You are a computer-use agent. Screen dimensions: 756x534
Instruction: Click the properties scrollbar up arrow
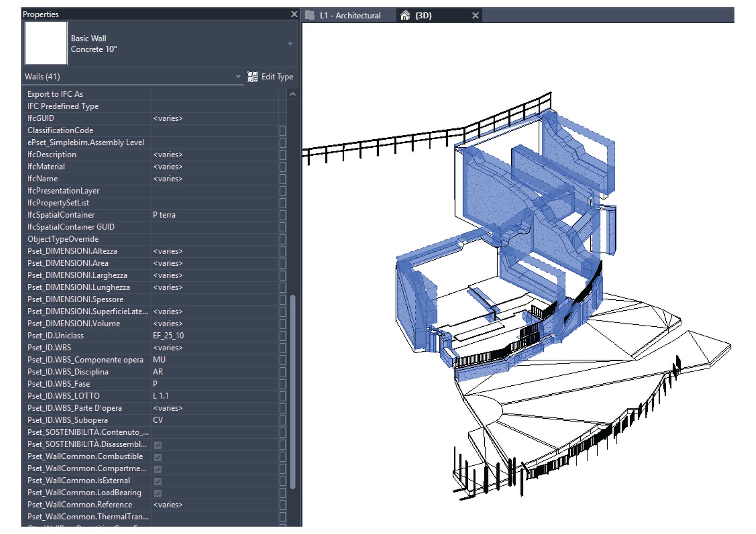292,94
